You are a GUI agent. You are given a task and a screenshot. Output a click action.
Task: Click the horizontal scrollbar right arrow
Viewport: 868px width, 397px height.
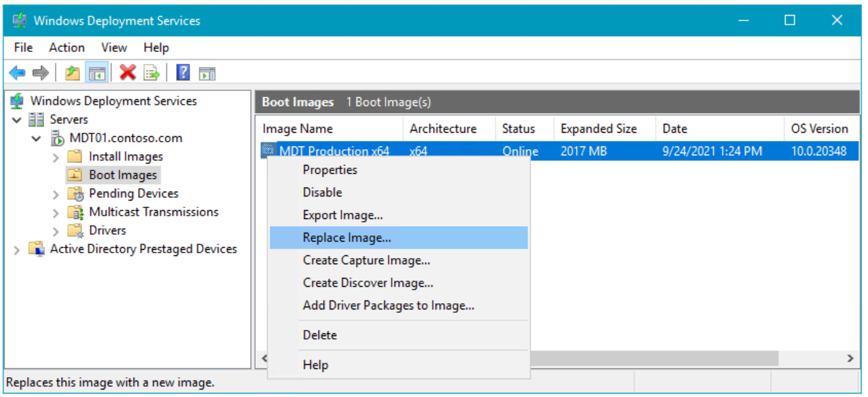click(850, 358)
